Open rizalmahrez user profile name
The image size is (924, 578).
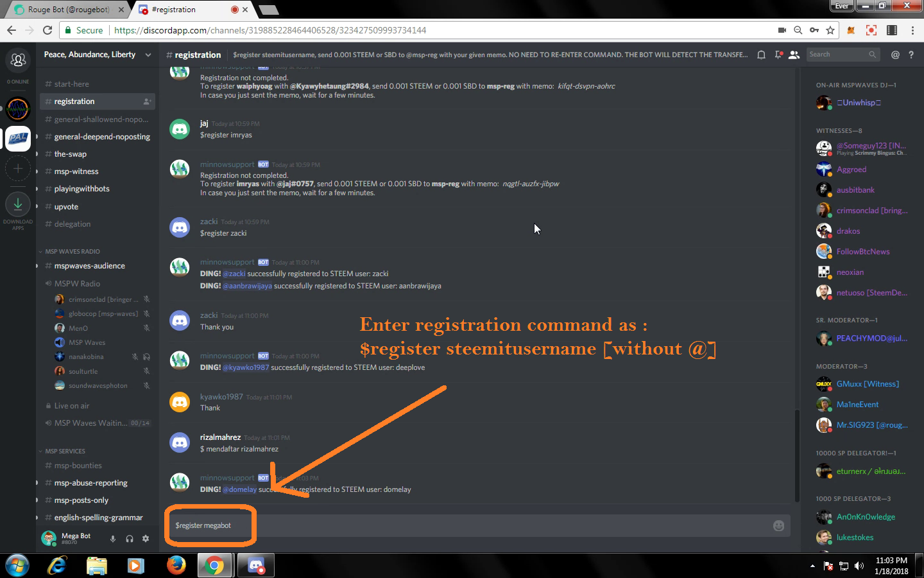[x=220, y=437]
